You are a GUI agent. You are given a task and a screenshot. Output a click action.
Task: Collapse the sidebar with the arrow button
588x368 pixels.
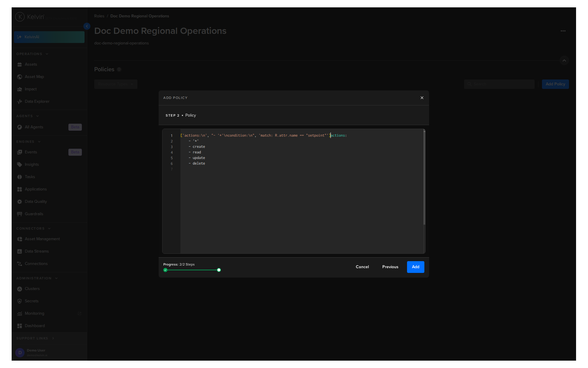[87, 26]
